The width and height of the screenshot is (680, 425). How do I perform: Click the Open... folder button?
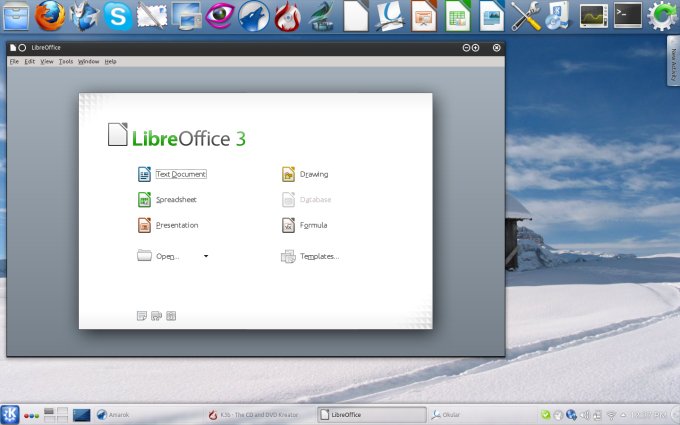pos(159,256)
